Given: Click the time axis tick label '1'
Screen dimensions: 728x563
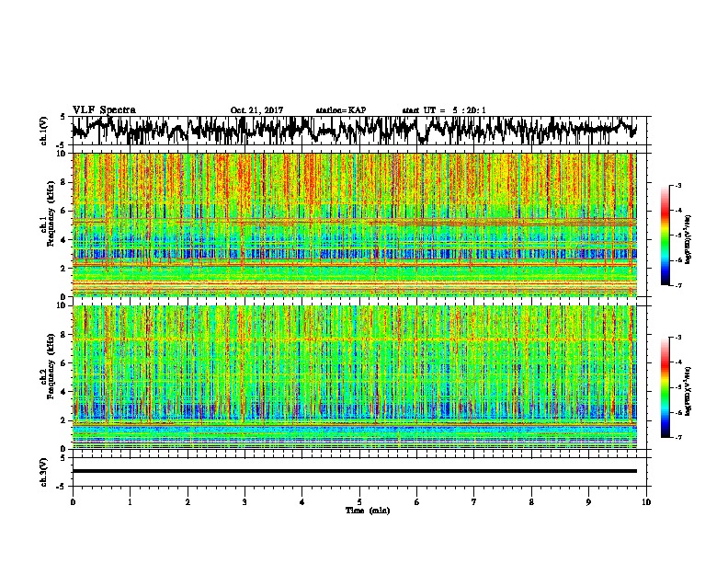Looking at the screenshot, I should tap(130, 501).
